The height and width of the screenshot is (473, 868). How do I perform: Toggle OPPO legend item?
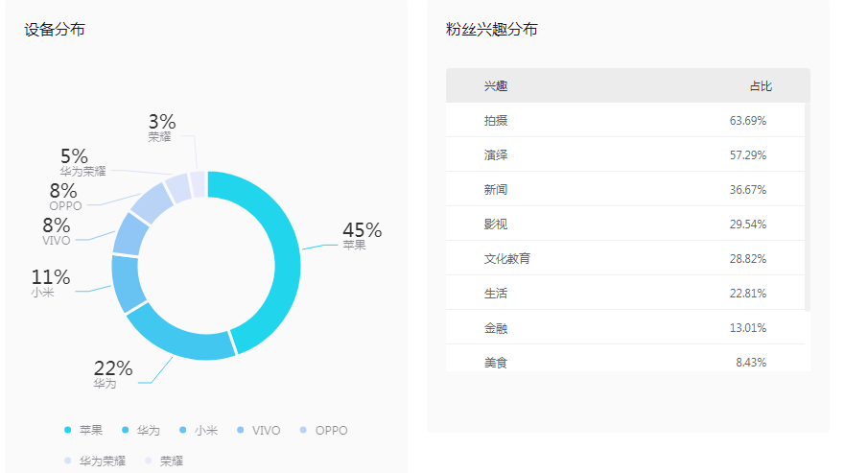pos(305,430)
